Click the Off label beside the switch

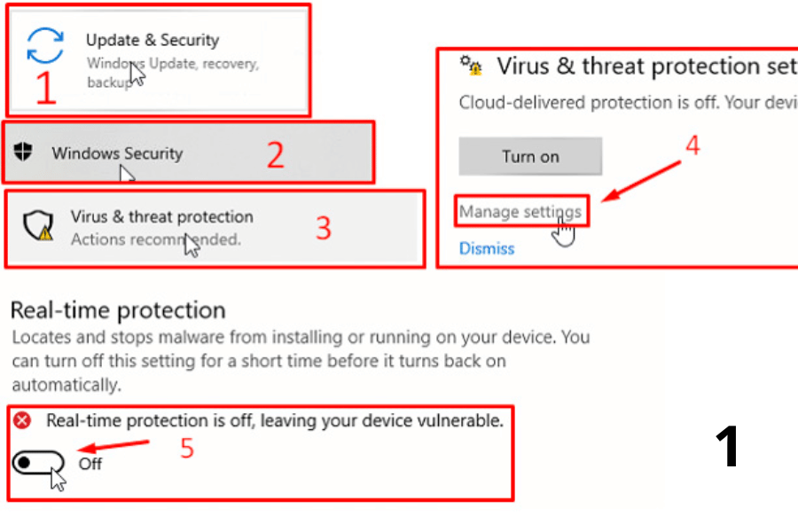(90, 463)
